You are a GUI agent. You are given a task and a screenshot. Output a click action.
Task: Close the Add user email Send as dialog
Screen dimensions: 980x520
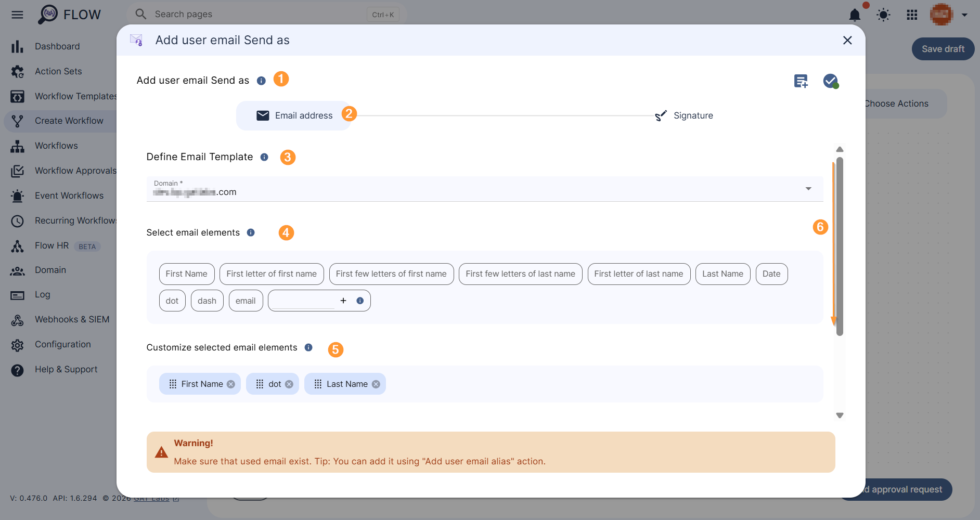point(847,40)
